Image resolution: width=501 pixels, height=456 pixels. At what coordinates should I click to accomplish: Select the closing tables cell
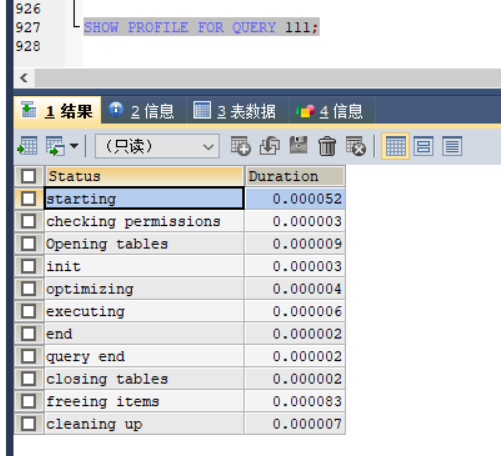coord(144,379)
